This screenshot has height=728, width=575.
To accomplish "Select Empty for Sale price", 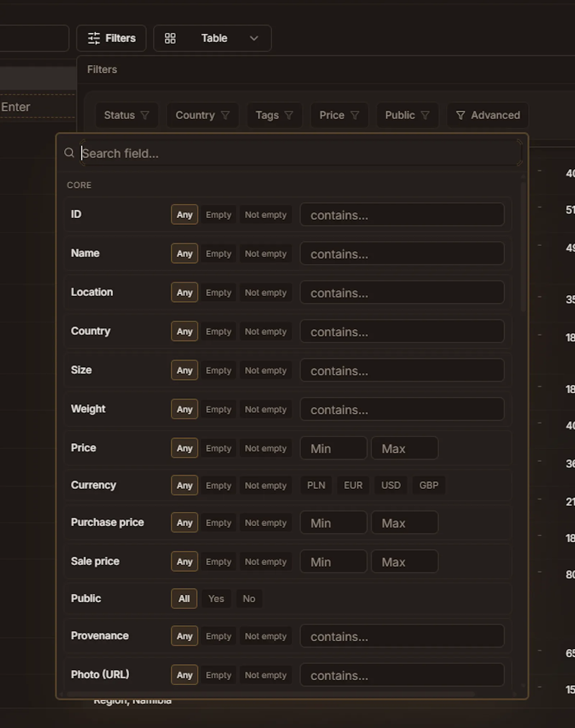I will (218, 562).
